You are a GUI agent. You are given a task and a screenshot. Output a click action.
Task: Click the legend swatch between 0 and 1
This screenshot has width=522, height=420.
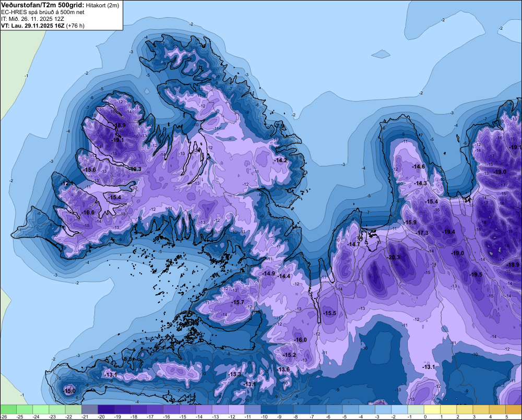[x=432, y=410]
